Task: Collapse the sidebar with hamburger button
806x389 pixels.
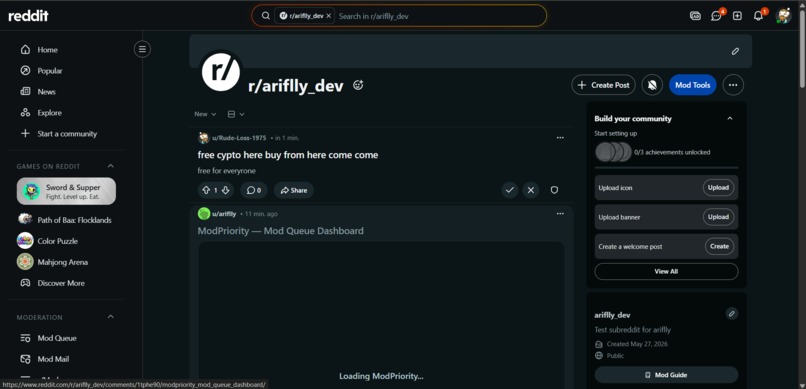Action: click(x=142, y=49)
